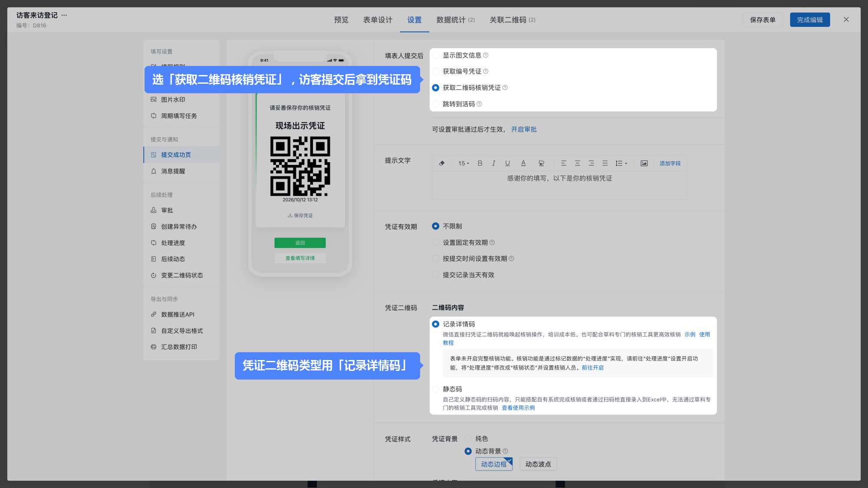Click the 创建异常待办 icon in sidebar
The image size is (868, 488).
point(154,226)
